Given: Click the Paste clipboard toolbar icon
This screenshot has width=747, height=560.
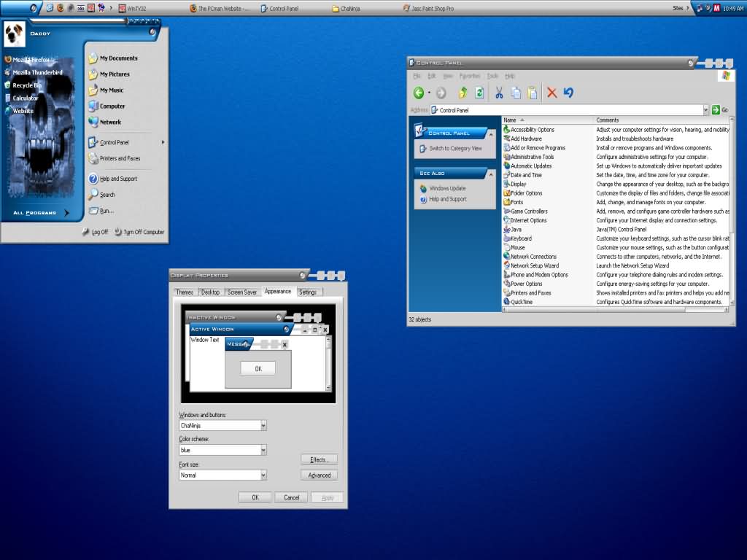Looking at the screenshot, I should click(533, 93).
